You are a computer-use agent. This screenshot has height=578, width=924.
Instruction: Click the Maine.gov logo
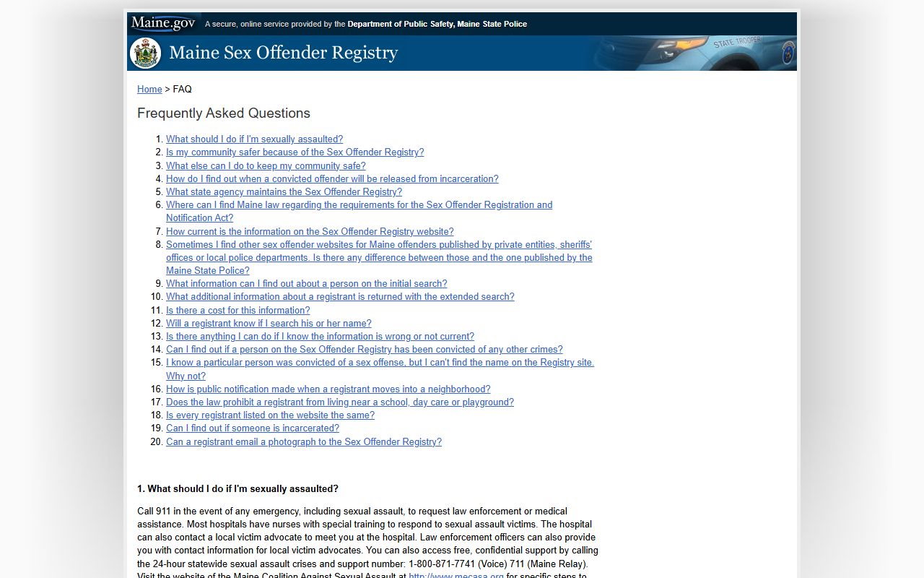[163, 23]
